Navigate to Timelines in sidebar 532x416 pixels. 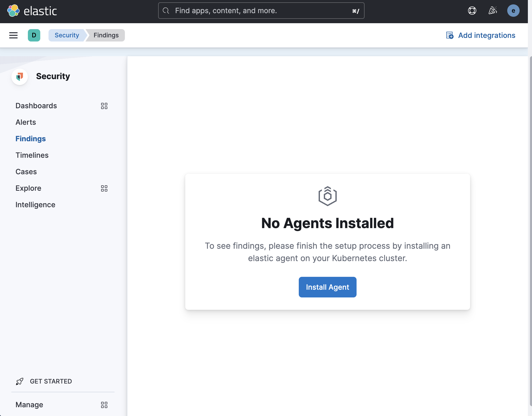(32, 155)
